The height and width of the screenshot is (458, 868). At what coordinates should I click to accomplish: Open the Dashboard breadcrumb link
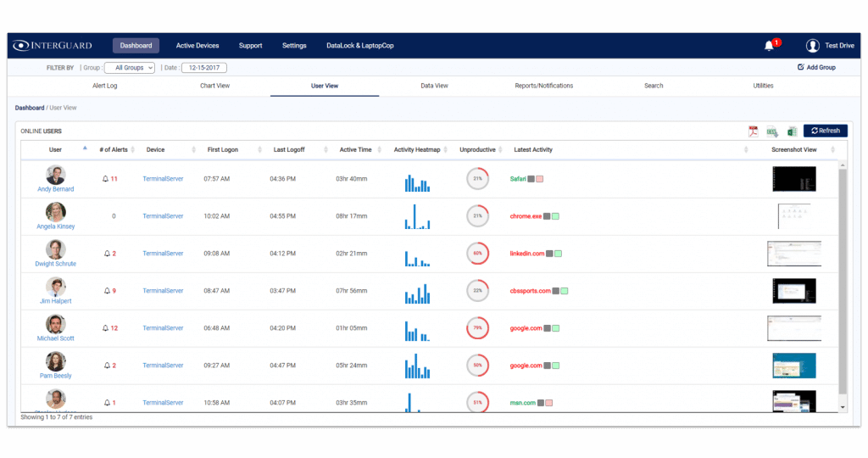pos(30,108)
